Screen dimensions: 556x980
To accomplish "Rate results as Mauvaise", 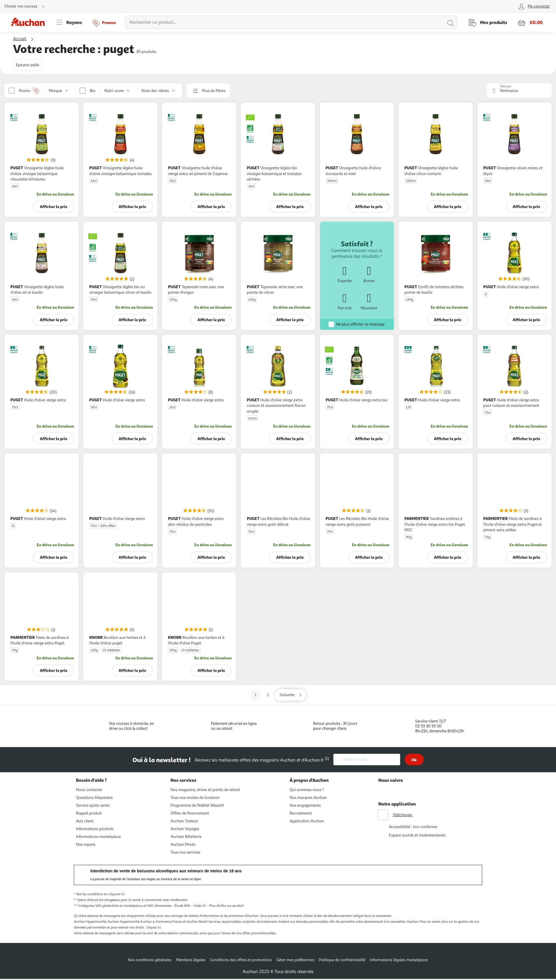I will 369,301.
